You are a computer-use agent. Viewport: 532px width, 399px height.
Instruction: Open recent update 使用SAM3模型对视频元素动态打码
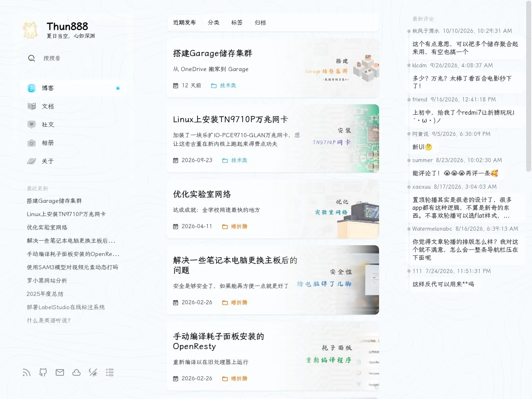coord(72,267)
